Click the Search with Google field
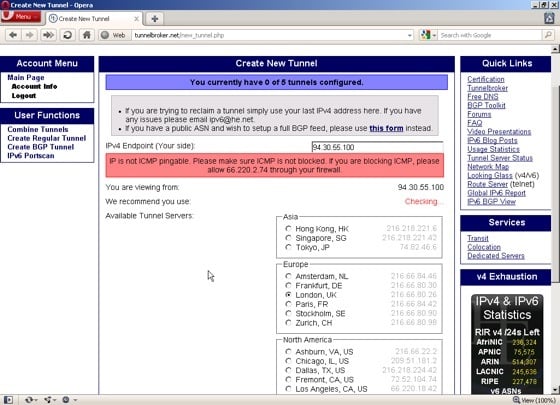 (489, 35)
